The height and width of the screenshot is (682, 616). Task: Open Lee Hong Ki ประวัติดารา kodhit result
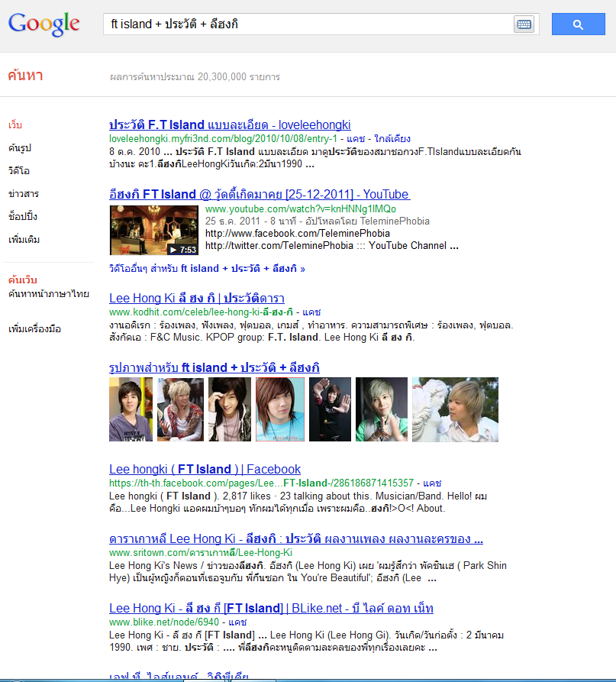click(197, 298)
